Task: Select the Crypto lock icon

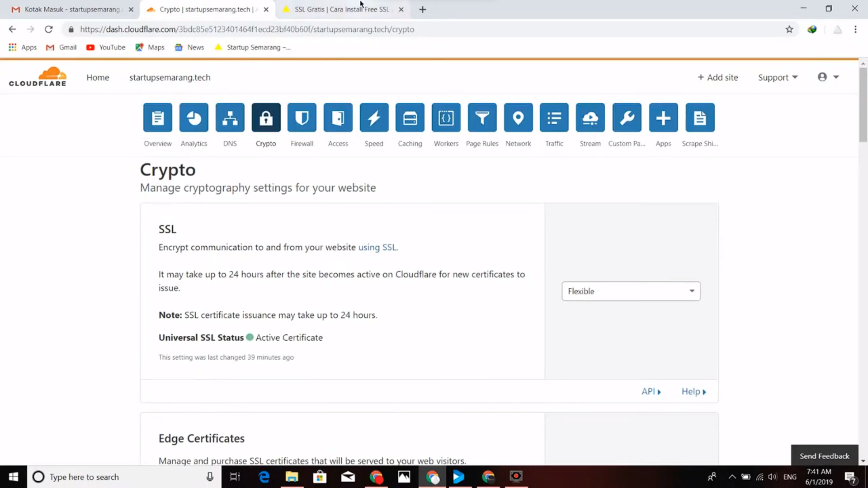Action: pyautogui.click(x=266, y=118)
